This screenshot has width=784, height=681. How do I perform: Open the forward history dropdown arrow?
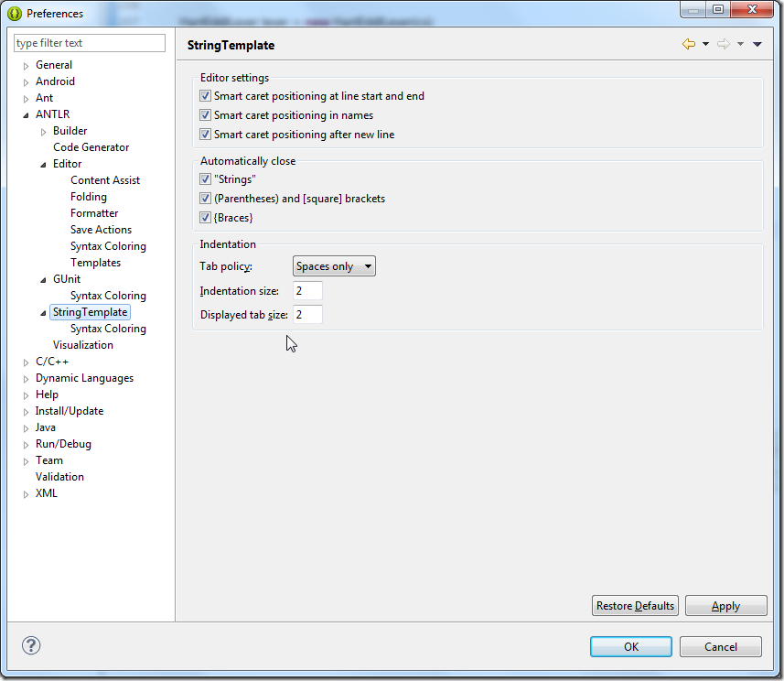pos(740,44)
